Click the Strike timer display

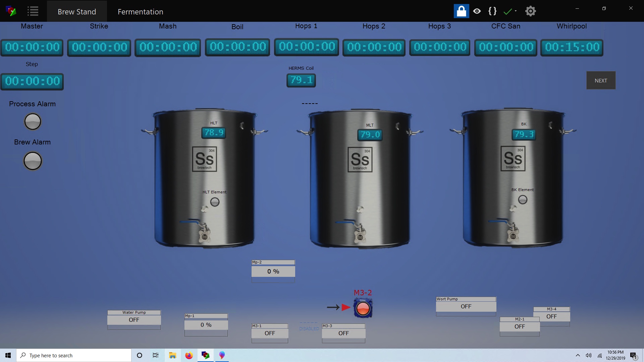99,47
